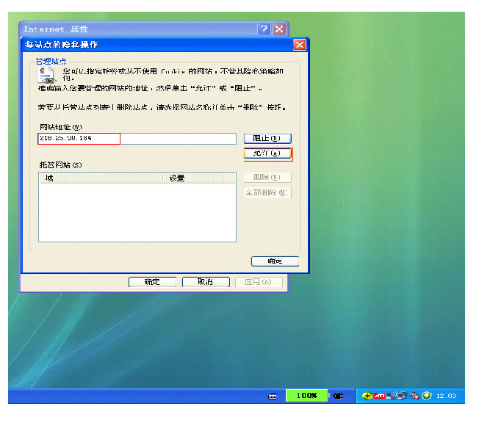Click the system clock in the tray
This screenshot has width=504, height=445.
(x=446, y=396)
